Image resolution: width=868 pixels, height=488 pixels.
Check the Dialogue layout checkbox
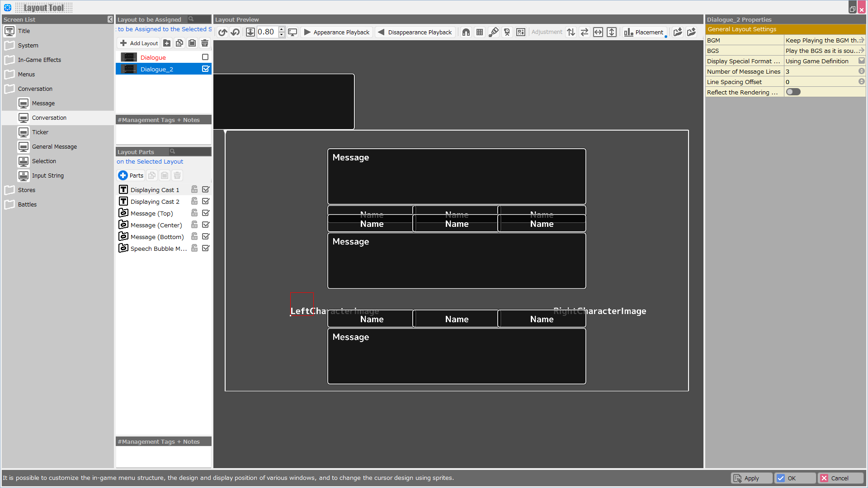click(x=205, y=57)
